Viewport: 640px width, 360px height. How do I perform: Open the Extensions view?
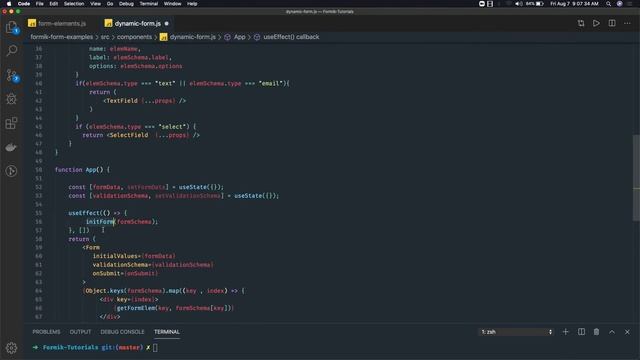pyautogui.click(x=11, y=123)
